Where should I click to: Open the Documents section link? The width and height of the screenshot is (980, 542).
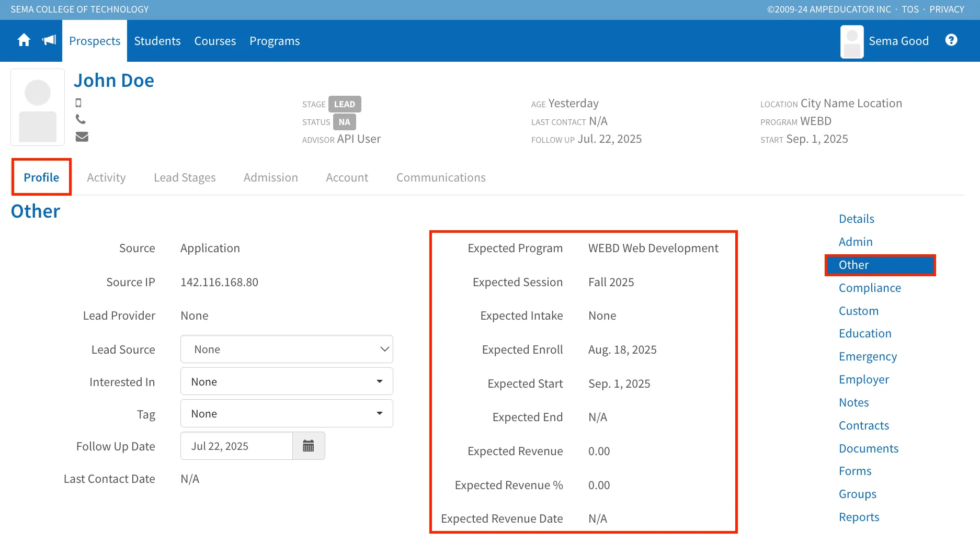click(x=869, y=448)
